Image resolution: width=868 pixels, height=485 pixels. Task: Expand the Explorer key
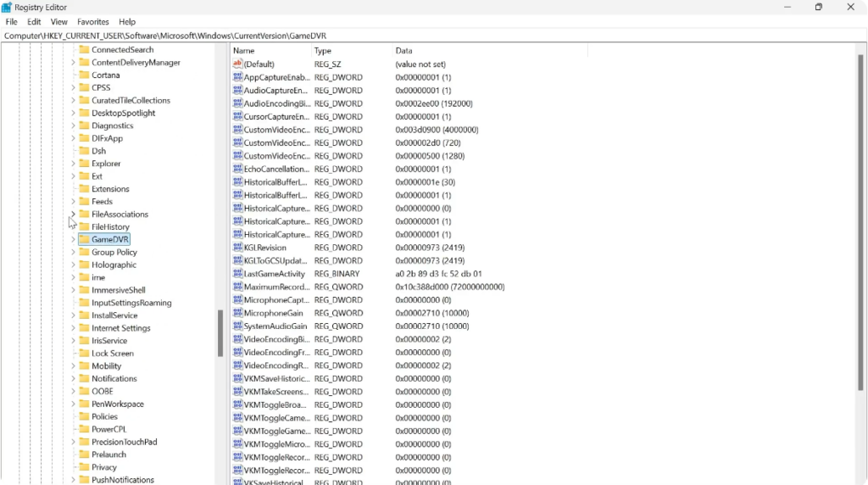pos(73,164)
